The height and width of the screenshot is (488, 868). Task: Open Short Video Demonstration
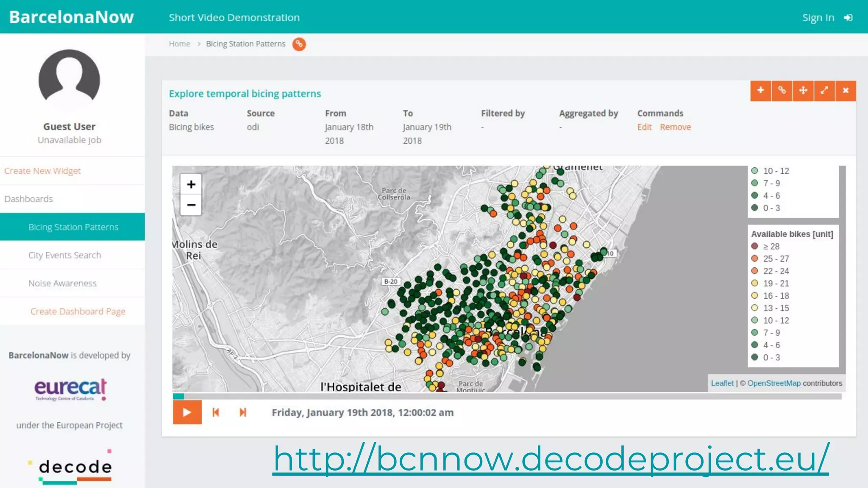[234, 17]
